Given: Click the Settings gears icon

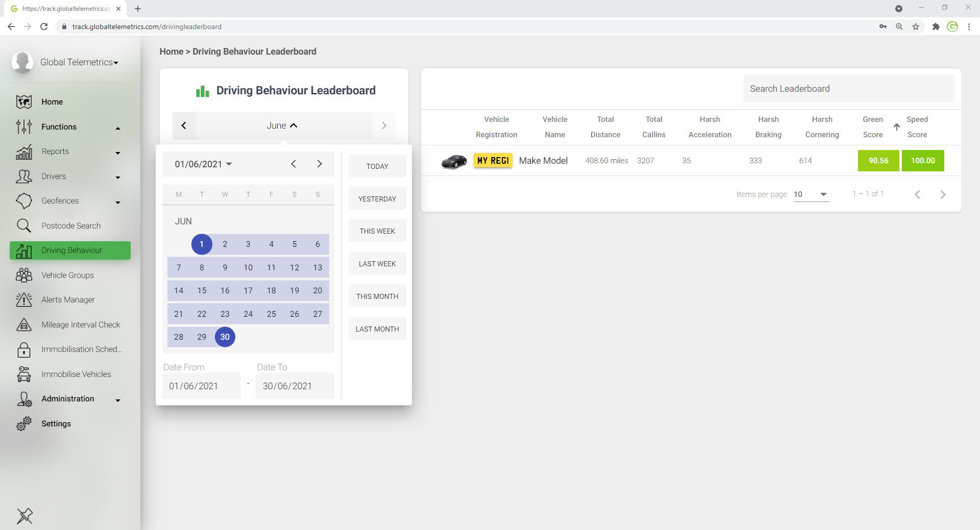Looking at the screenshot, I should pos(24,424).
